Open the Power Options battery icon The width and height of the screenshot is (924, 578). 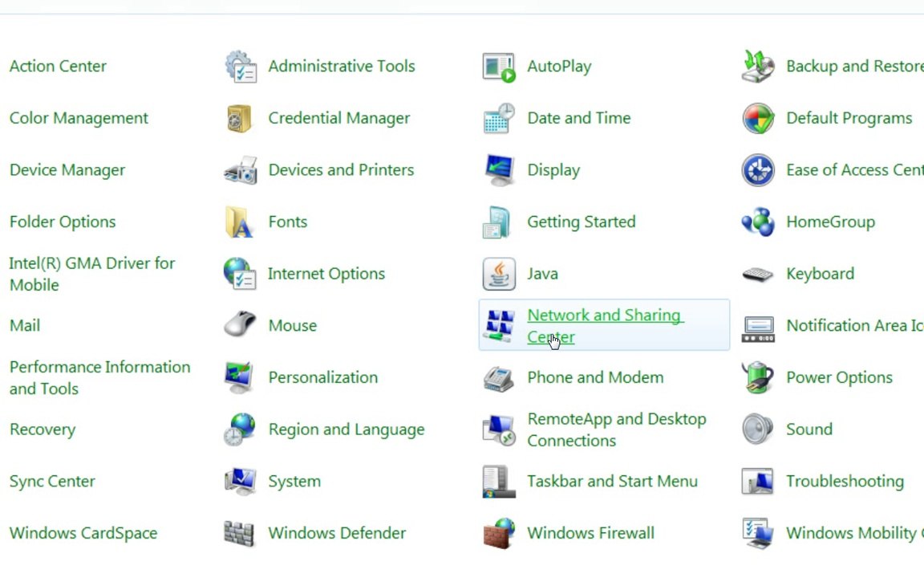(758, 377)
